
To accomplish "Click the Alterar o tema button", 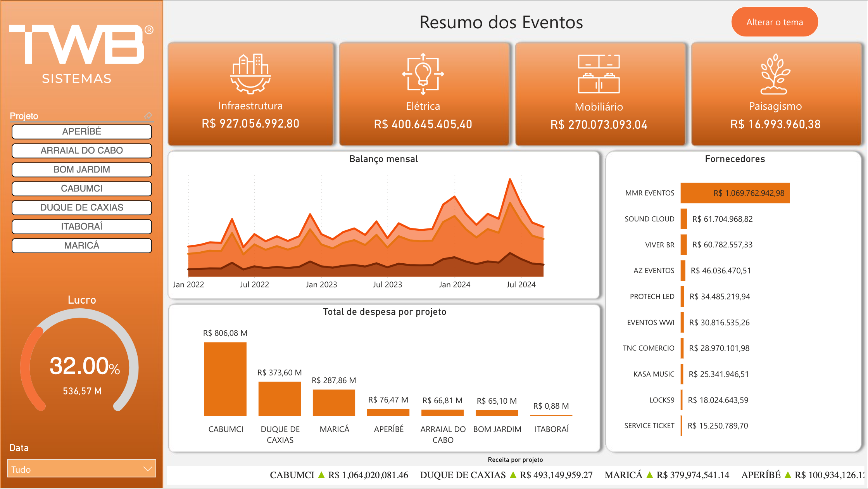I will (x=774, y=22).
